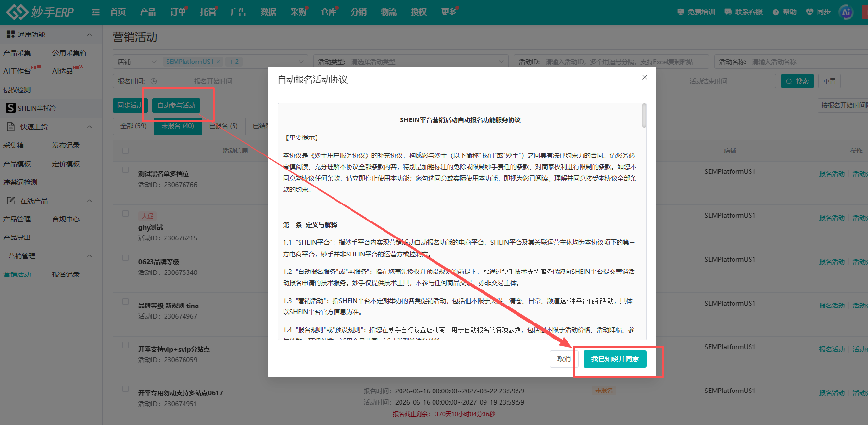This screenshot has width=868, height=425.
Task: Open the AI assistant avatar icon
Action: tap(846, 12)
